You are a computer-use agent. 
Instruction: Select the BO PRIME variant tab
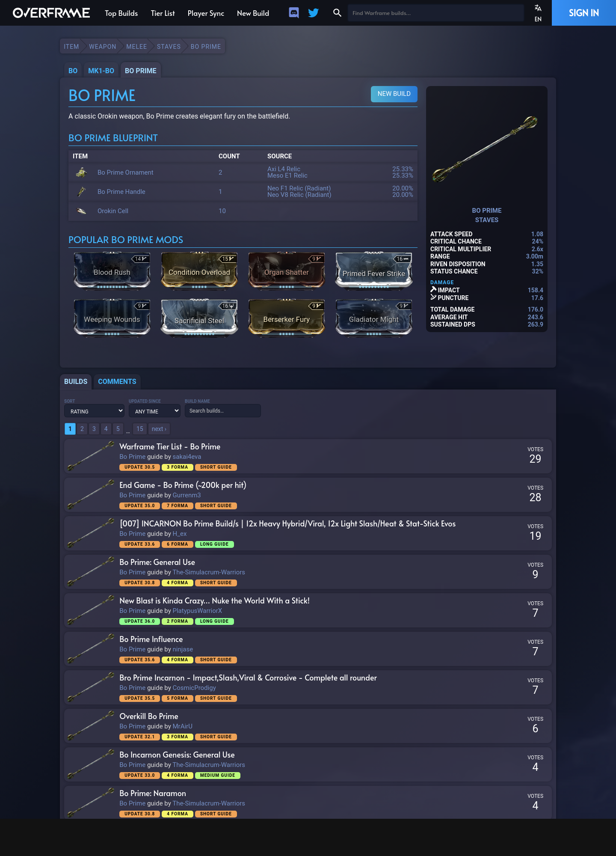tap(141, 71)
